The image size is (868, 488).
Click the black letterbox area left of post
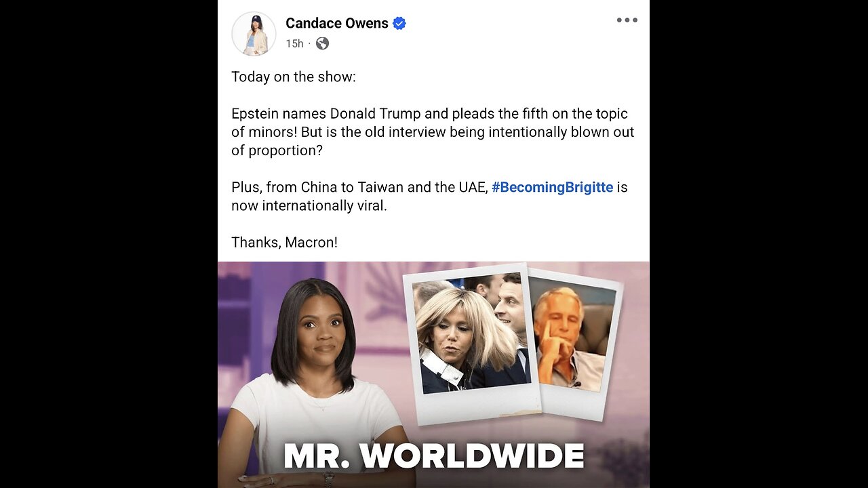pos(108,244)
